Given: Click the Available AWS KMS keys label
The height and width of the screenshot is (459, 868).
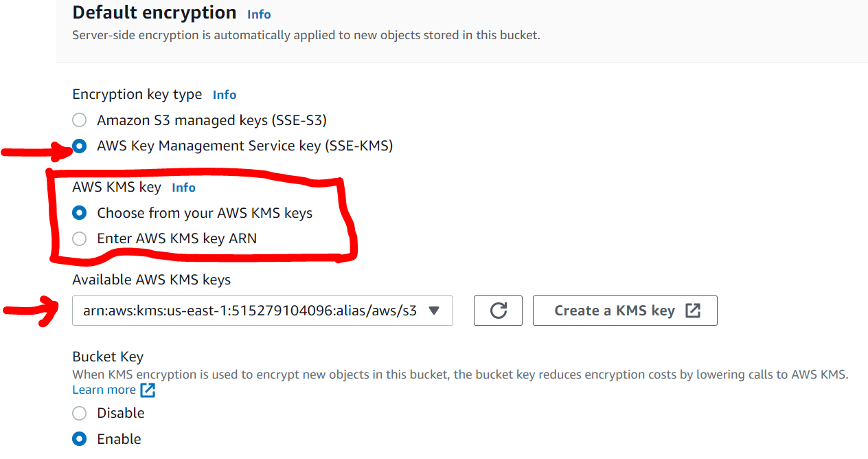Looking at the screenshot, I should pos(151,280).
